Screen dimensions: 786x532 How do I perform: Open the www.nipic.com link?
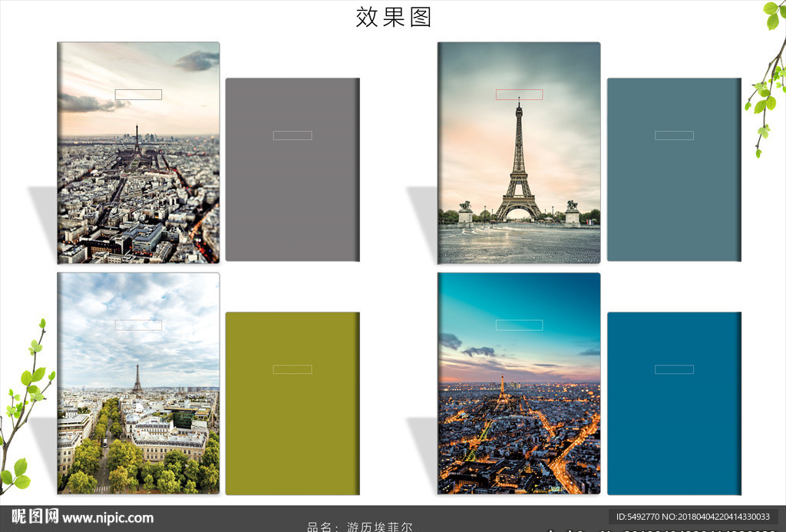[x=107, y=517]
